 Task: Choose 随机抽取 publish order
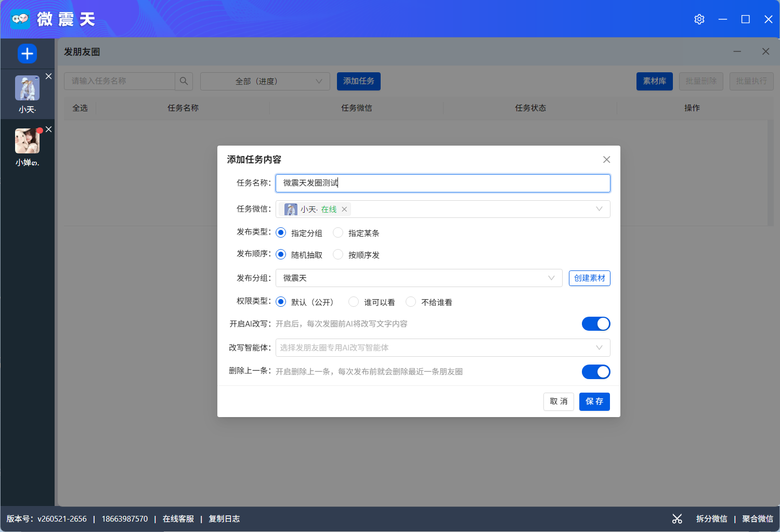point(281,254)
